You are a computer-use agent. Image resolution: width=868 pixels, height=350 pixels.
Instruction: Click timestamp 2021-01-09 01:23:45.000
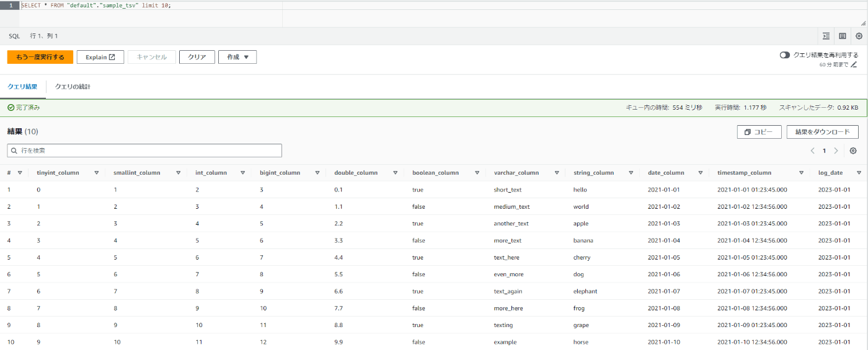pos(752,325)
